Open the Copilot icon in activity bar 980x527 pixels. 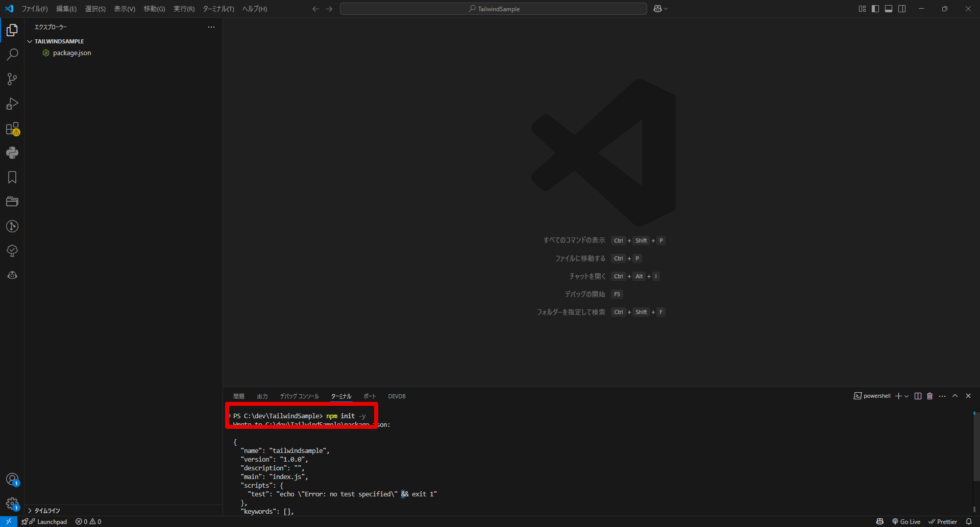pyautogui.click(x=12, y=275)
